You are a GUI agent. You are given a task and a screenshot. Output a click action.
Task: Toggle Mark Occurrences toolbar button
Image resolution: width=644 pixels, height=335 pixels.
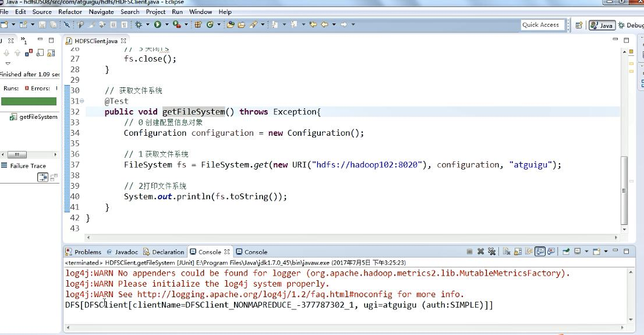[x=91, y=24]
